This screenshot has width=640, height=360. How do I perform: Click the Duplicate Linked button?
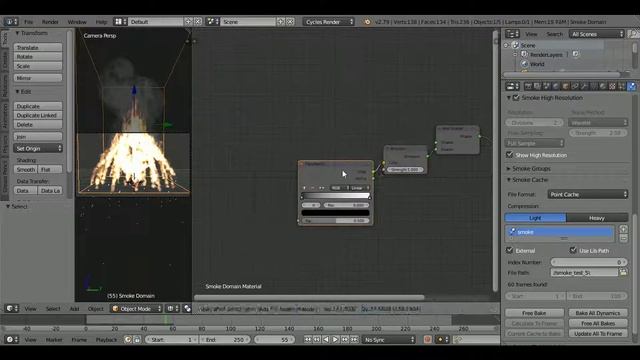(x=38, y=116)
